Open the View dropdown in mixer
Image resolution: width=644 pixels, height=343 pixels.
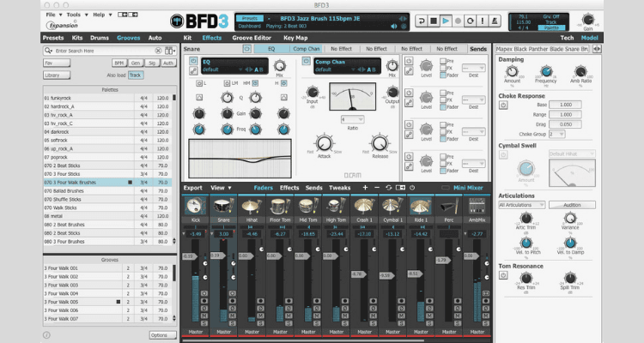(x=221, y=188)
